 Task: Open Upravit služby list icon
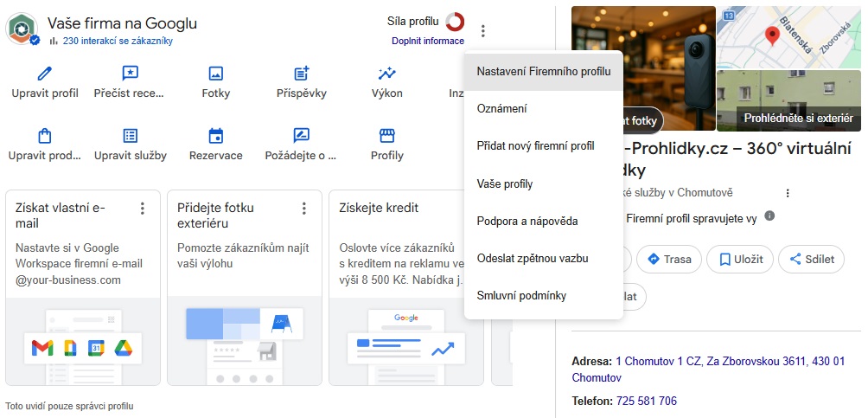[130, 136]
